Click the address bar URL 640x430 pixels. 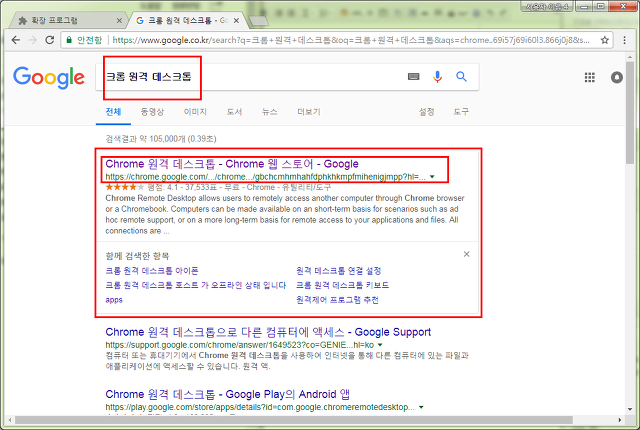(x=351, y=40)
